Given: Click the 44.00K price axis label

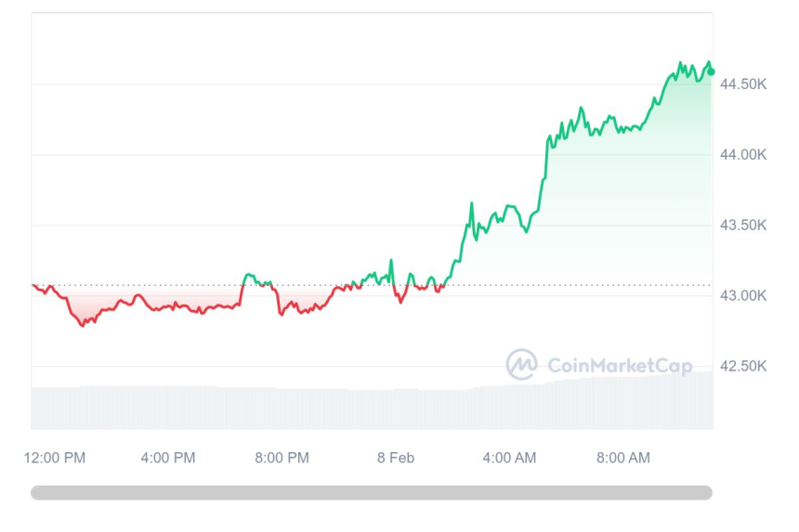Looking at the screenshot, I should pyautogui.click(x=743, y=155).
